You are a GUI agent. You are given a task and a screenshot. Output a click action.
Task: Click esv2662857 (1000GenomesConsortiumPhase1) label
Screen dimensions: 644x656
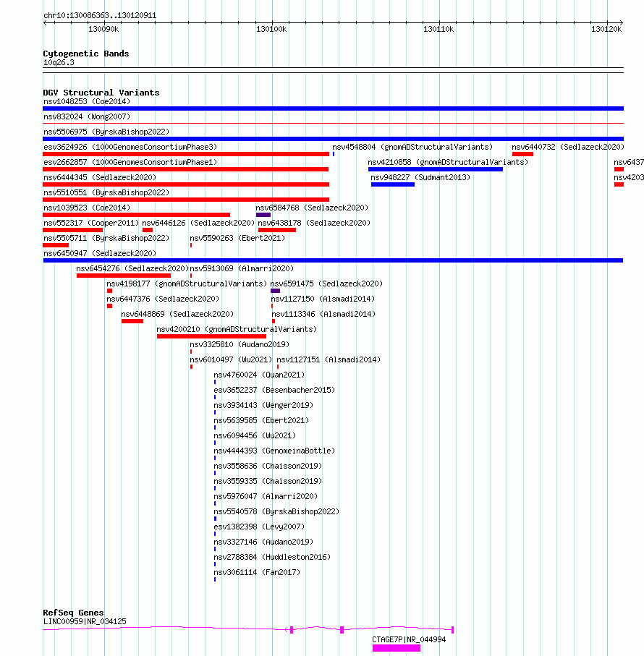pyautogui.click(x=130, y=162)
